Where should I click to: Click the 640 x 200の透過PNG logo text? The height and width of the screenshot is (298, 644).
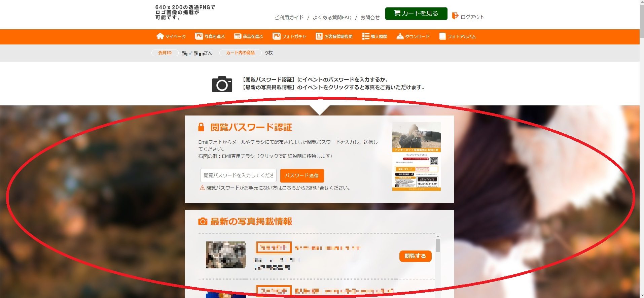click(185, 12)
